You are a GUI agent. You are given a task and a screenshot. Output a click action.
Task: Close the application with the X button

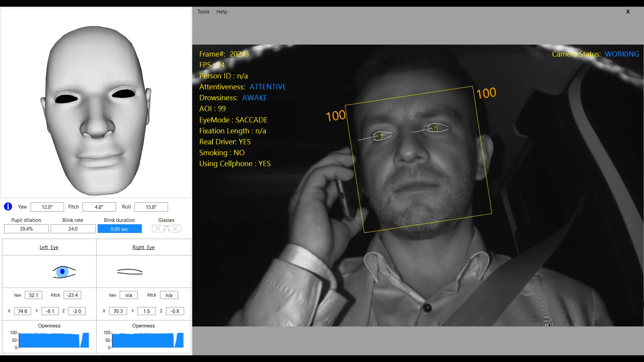[x=628, y=11]
